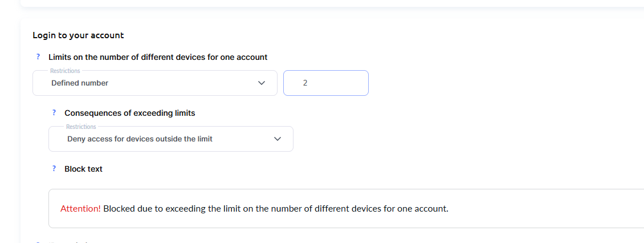This screenshot has width=644, height=243.
Task: Click the device limits per account label
Action: (158, 57)
